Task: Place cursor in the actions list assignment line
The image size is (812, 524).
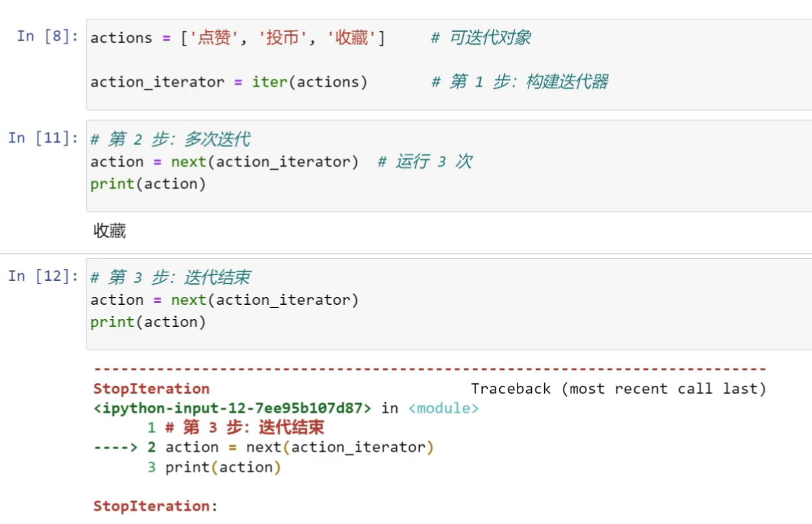Action: click(x=237, y=38)
